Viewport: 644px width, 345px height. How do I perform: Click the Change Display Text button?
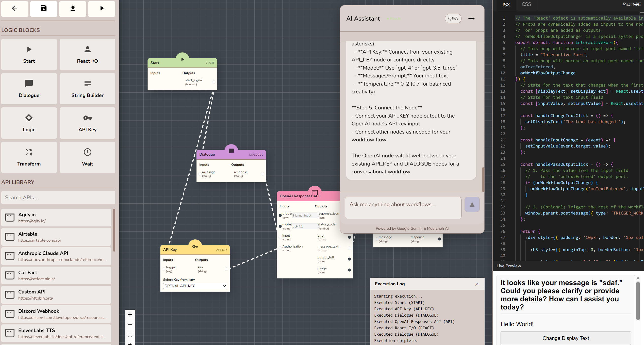pos(565,338)
